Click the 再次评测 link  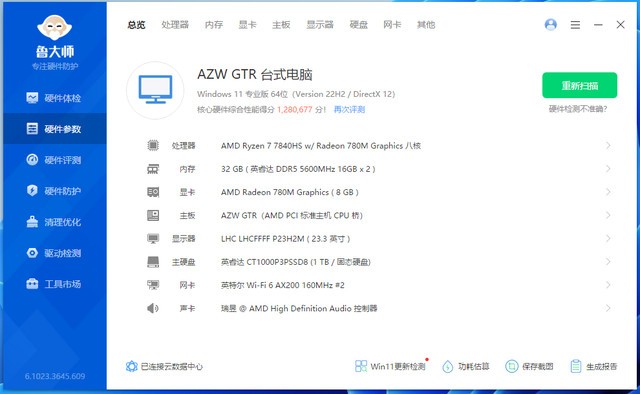(349, 109)
